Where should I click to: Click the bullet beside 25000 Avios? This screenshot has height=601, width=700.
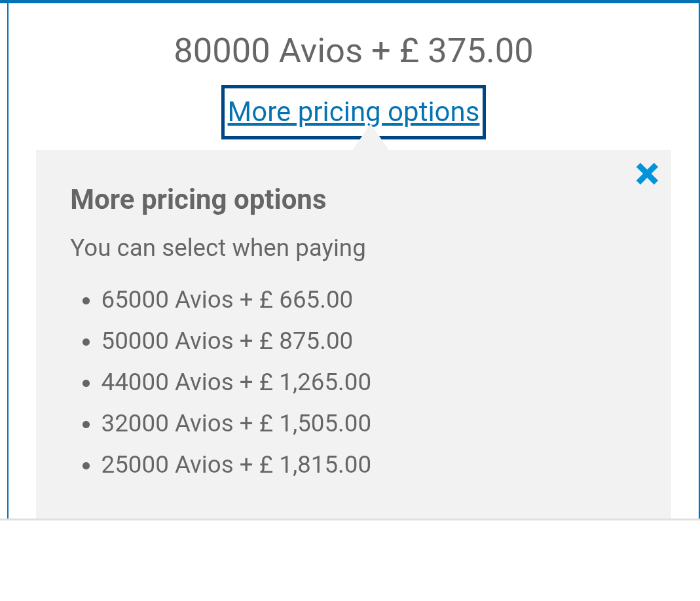[x=86, y=466]
